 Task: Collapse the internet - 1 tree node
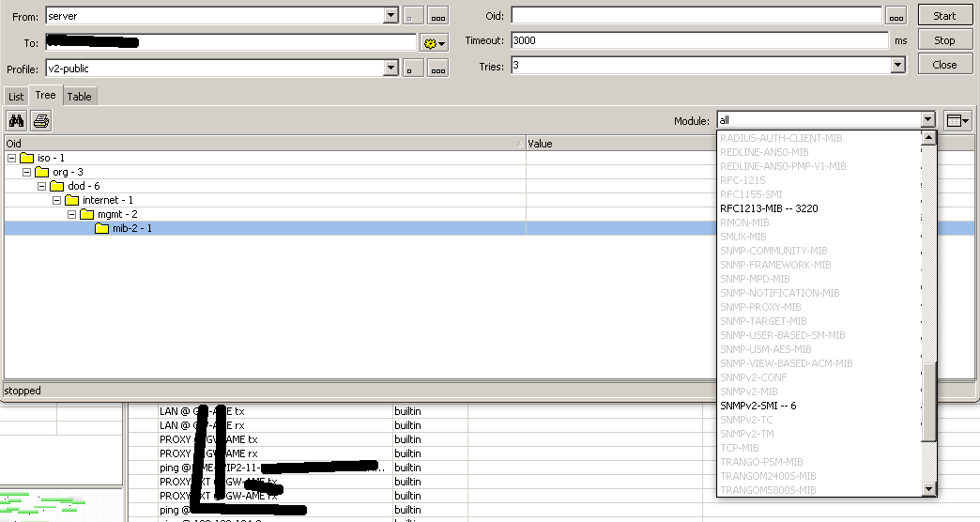[x=56, y=200]
